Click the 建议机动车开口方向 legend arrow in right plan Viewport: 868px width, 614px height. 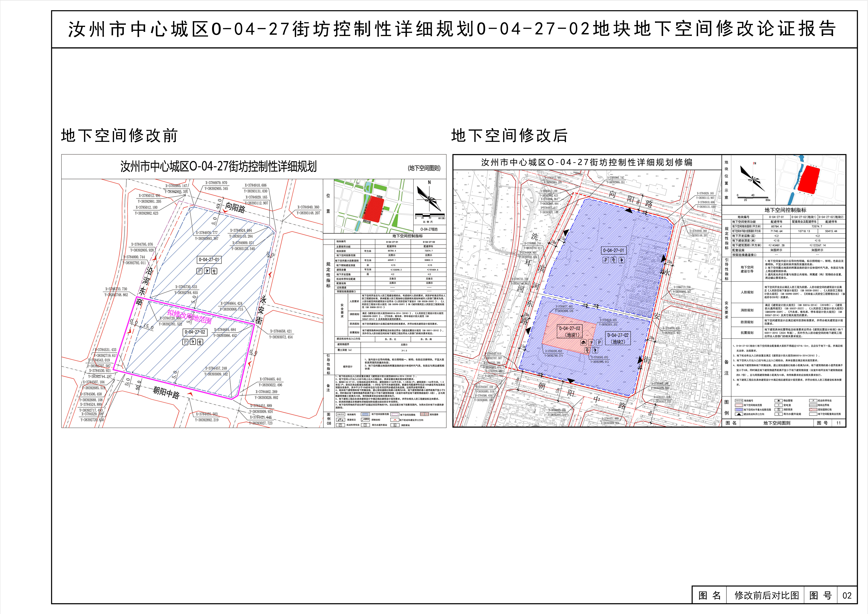point(739,414)
